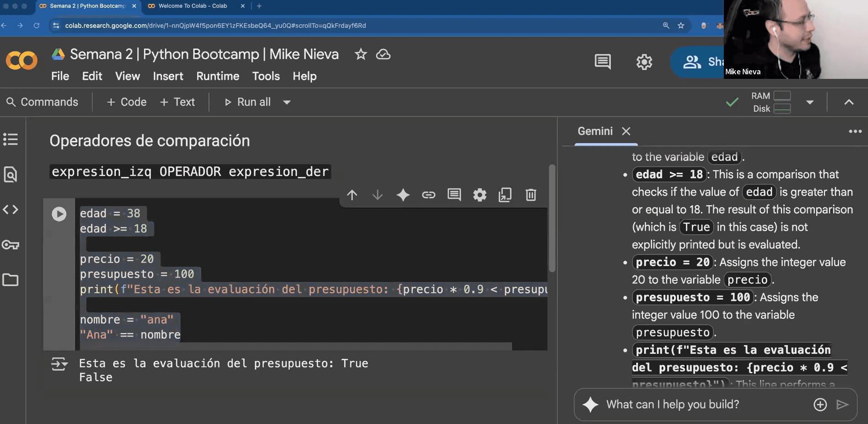Move cell down with arrow icon
The width and height of the screenshot is (868, 424).
(377, 195)
